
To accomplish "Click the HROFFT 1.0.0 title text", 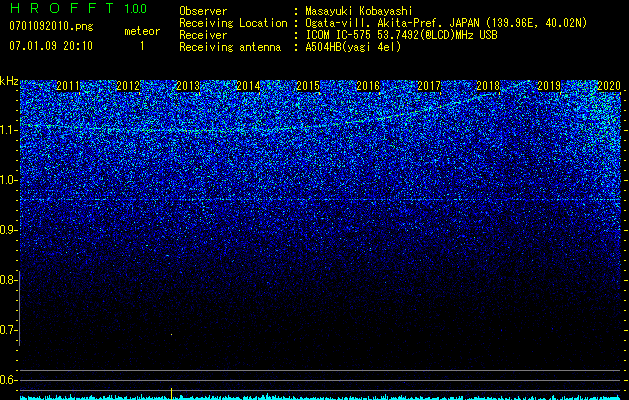I will click(78, 8).
